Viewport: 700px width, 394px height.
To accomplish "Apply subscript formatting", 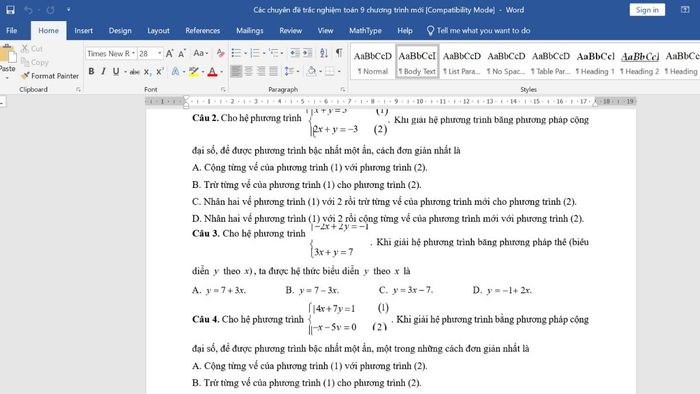I will [147, 71].
